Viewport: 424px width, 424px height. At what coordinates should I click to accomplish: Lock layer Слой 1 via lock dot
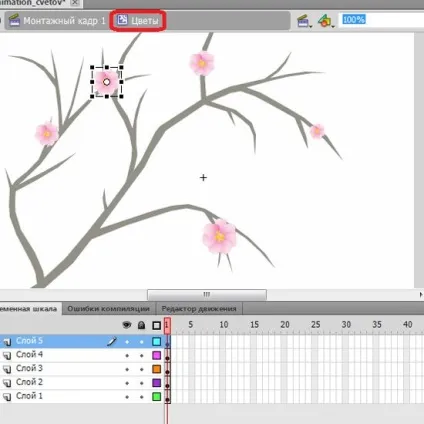click(x=142, y=397)
